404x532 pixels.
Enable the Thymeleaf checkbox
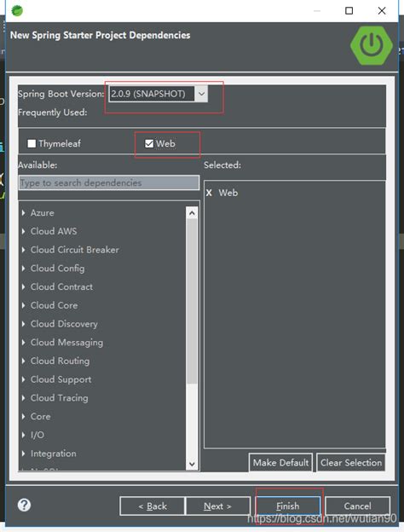click(x=32, y=143)
